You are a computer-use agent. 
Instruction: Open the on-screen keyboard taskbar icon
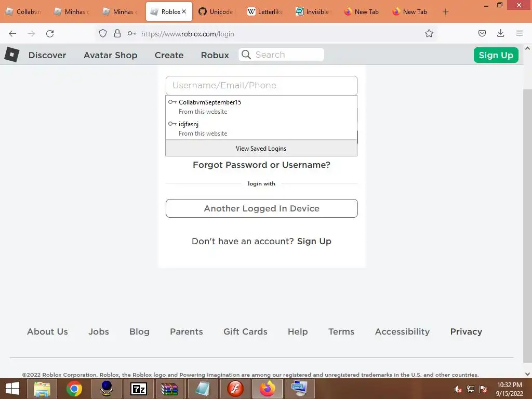(300, 389)
